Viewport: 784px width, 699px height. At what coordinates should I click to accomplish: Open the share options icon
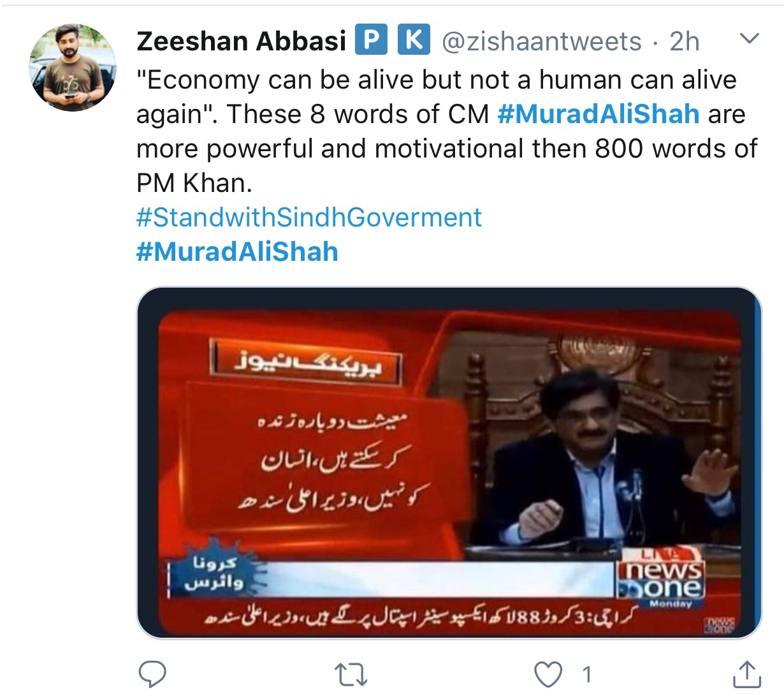pos(747,674)
